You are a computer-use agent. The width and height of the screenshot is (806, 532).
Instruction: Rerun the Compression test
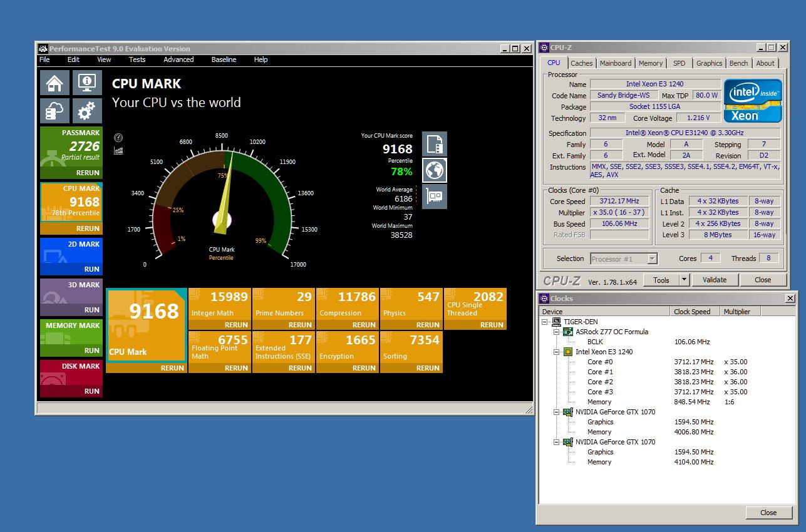pyautogui.click(x=364, y=325)
